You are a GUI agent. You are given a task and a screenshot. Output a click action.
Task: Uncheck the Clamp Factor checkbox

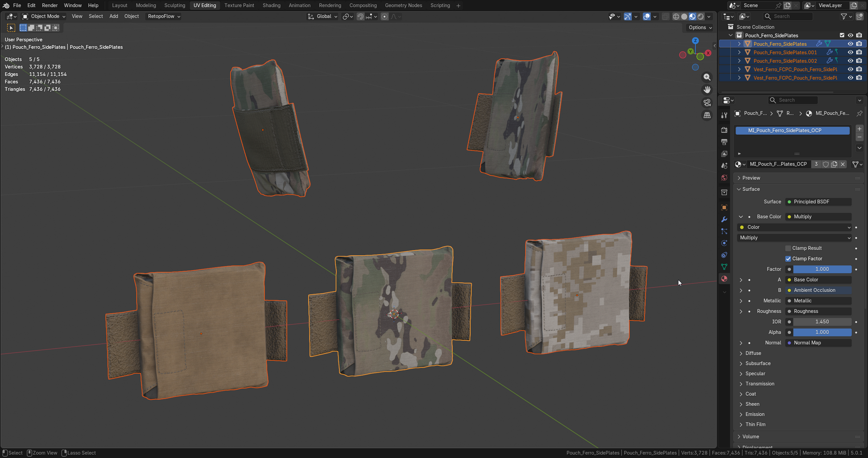pyautogui.click(x=788, y=259)
